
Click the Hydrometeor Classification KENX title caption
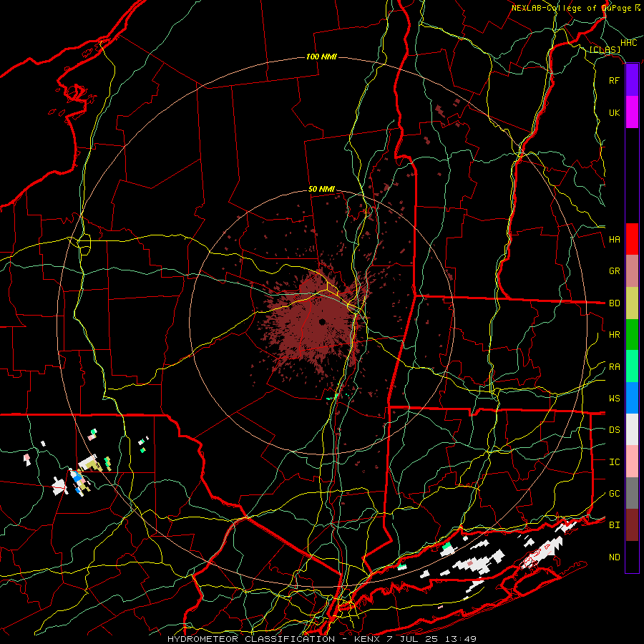click(x=322, y=639)
